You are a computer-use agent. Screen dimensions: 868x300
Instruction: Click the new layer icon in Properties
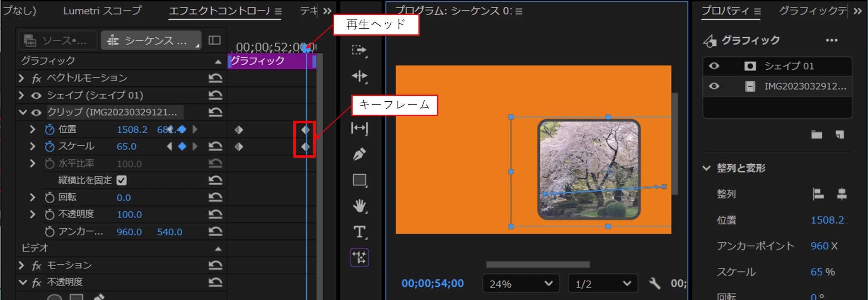(839, 134)
